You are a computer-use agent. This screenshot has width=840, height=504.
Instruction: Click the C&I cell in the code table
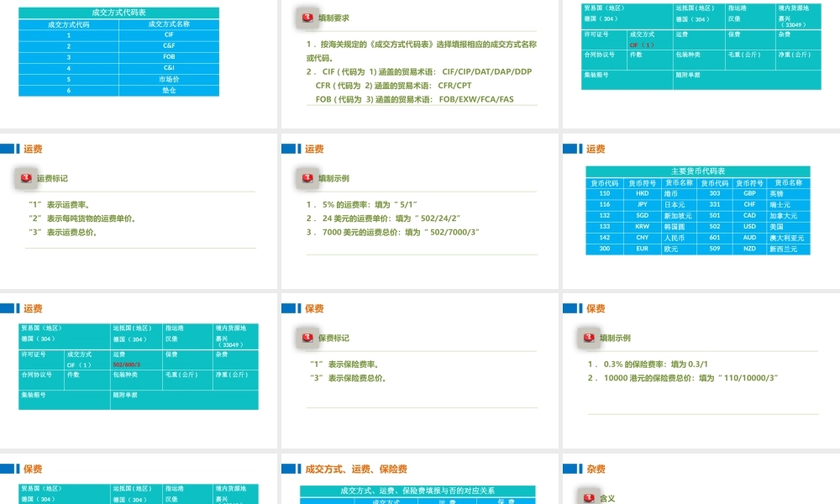[169, 68]
